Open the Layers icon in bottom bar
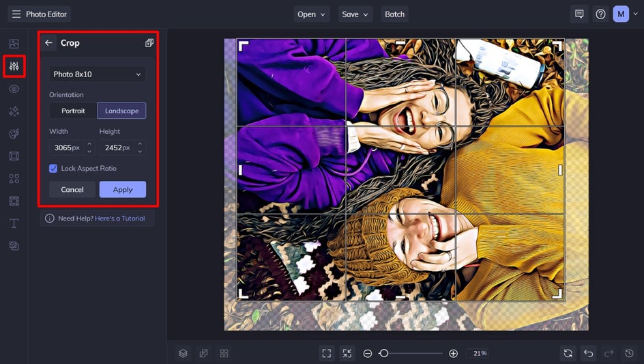The height and width of the screenshot is (364, 644). [184, 353]
